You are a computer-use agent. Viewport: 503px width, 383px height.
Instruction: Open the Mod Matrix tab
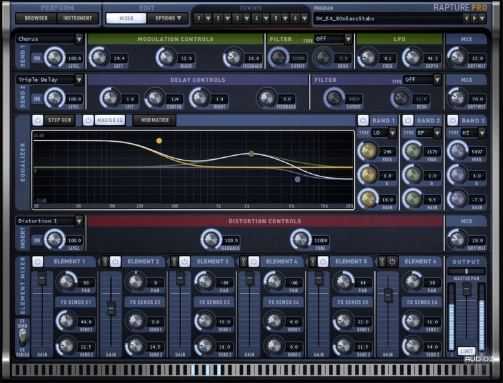click(154, 120)
